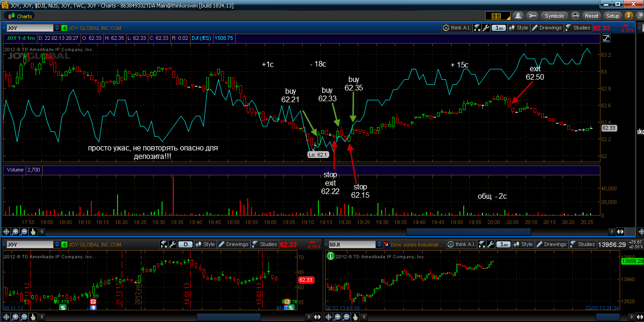This screenshot has width=644, height=322.
Task: Open the wrench settings on $DJI chart
Action: click(x=491, y=244)
